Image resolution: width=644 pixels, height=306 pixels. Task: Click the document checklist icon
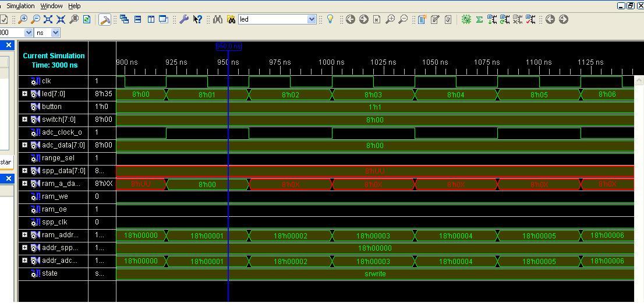(448, 19)
